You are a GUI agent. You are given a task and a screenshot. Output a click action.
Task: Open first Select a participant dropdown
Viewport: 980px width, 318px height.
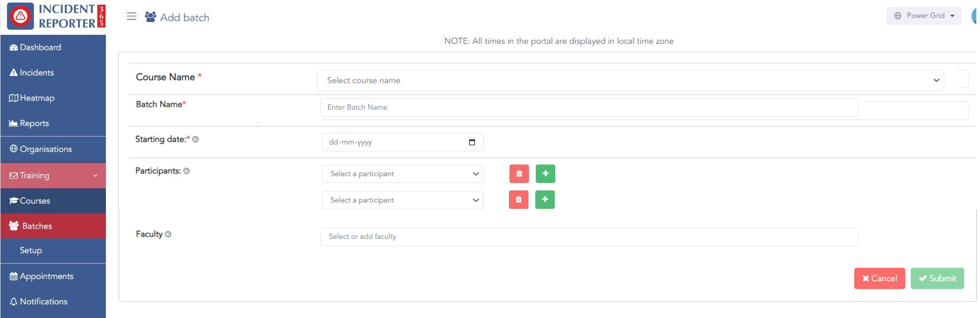403,174
